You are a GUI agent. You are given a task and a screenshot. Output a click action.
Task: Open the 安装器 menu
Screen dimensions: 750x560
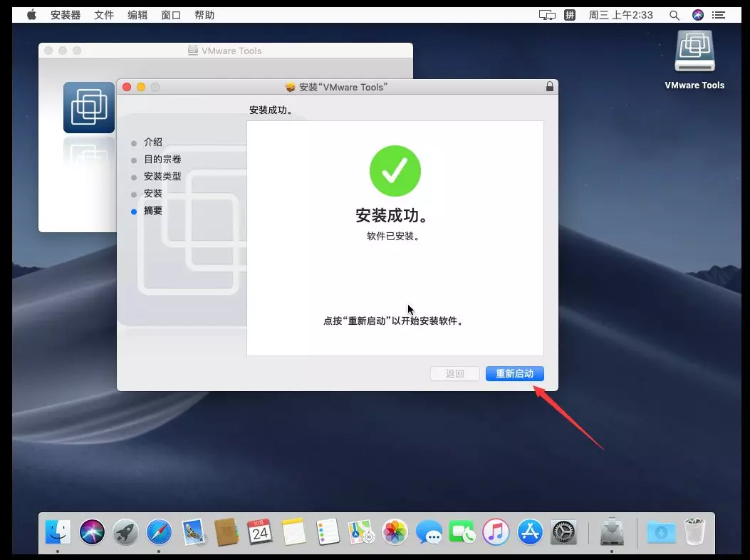pyautogui.click(x=66, y=15)
